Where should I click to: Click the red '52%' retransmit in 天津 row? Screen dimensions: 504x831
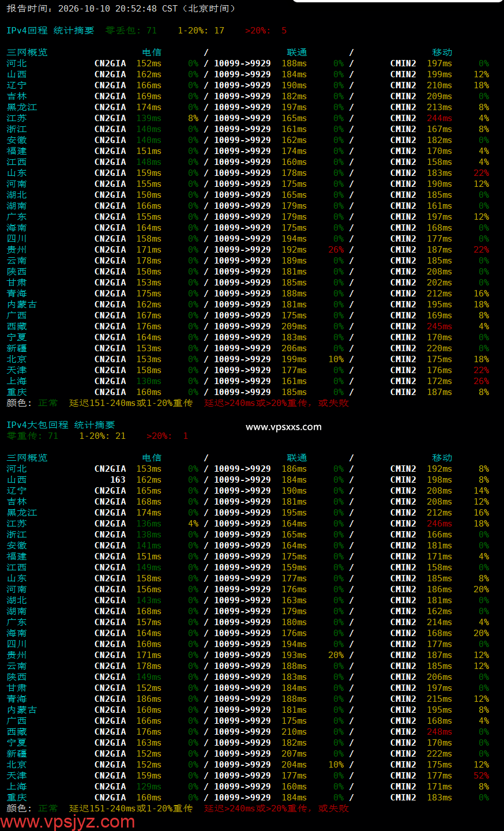pyautogui.click(x=482, y=776)
